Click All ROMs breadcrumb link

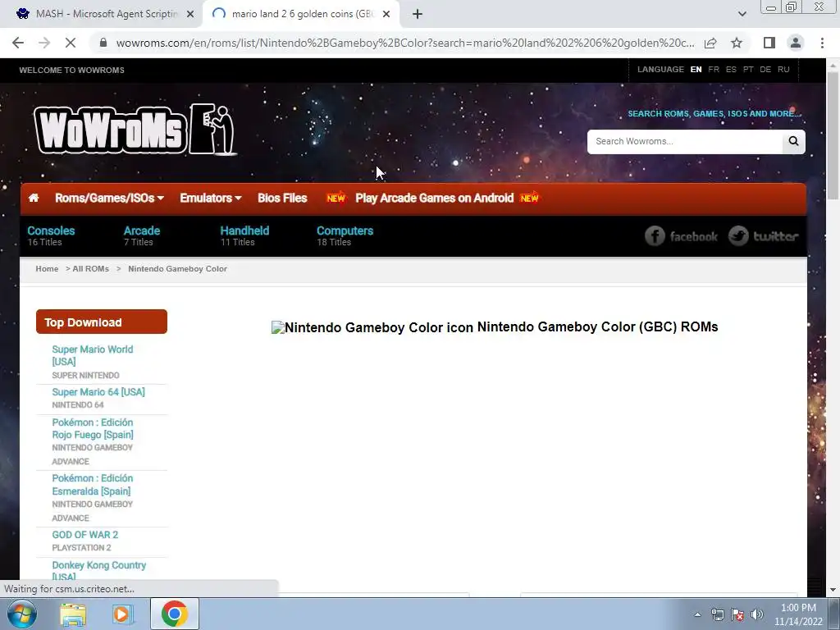click(90, 269)
